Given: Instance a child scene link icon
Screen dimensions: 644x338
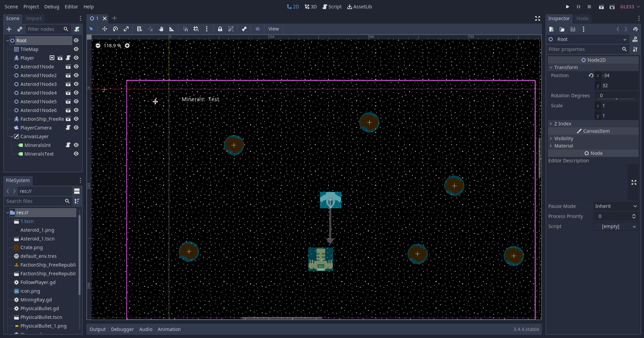Looking at the screenshot, I should pyautogui.click(x=20, y=29).
